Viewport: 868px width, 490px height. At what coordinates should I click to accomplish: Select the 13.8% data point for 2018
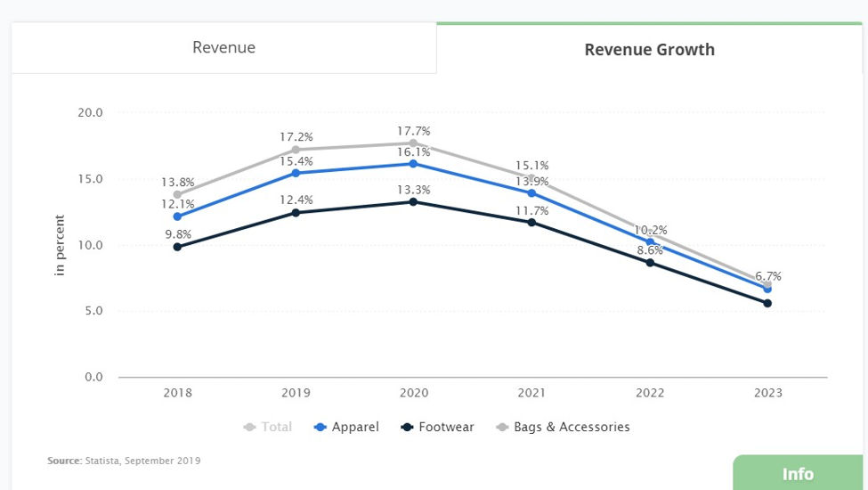click(x=177, y=194)
